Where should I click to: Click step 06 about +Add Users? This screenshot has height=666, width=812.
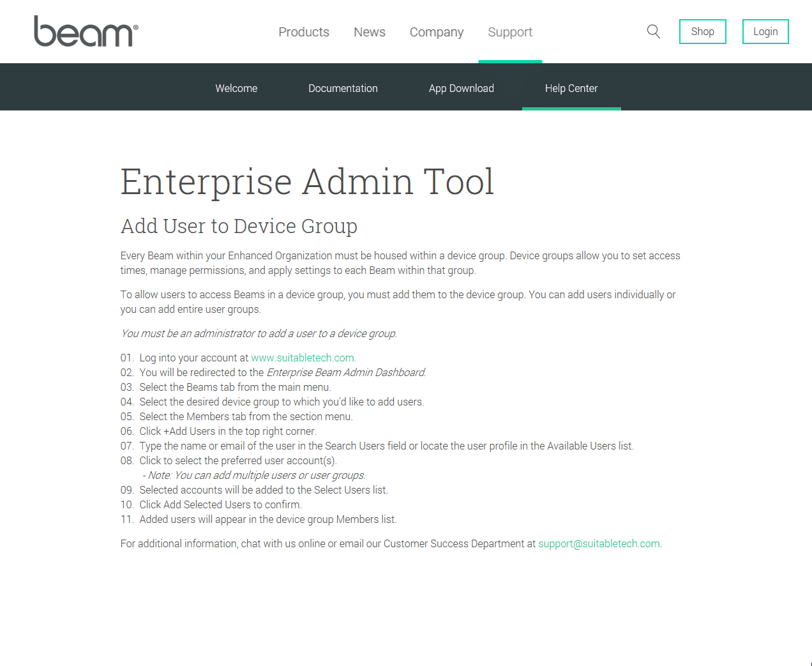tap(218, 431)
